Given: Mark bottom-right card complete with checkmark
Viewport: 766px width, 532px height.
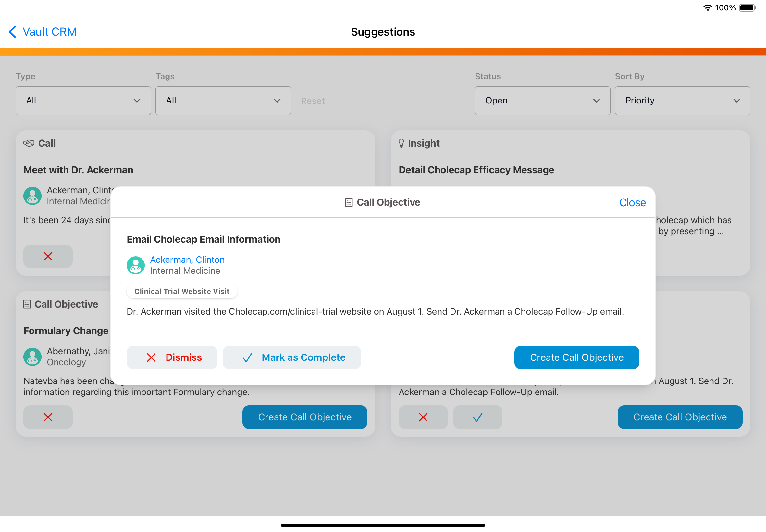Looking at the screenshot, I should [x=477, y=417].
